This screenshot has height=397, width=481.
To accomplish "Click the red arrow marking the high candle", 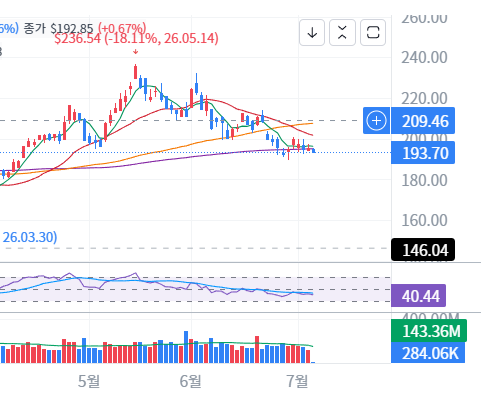I will [135, 52].
